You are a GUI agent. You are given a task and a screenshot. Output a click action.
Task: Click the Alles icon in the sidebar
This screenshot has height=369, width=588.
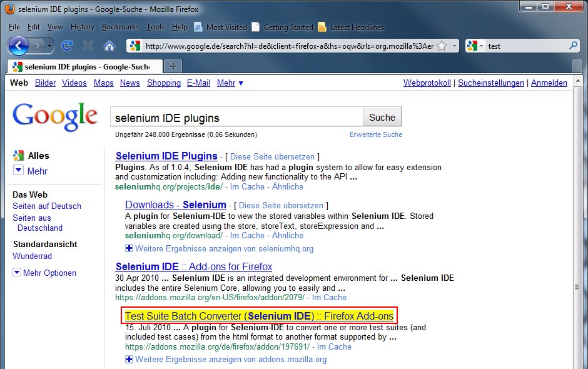point(18,155)
